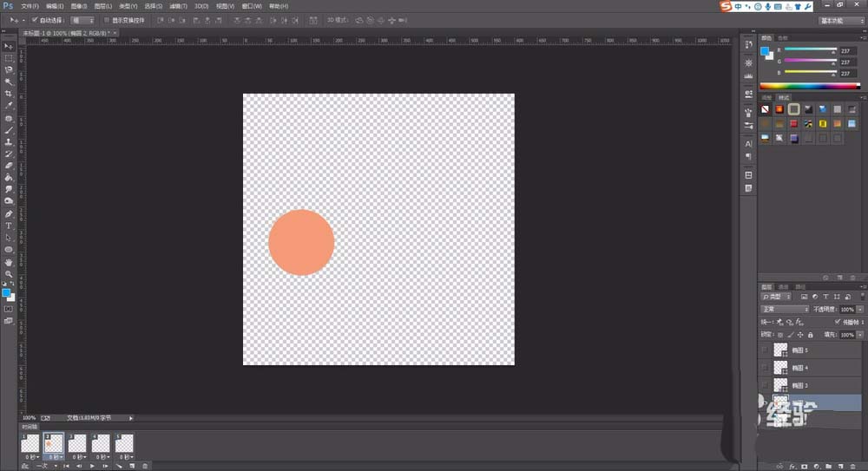
Task: Open frame 3 delay time dropdown
Action: (79, 456)
